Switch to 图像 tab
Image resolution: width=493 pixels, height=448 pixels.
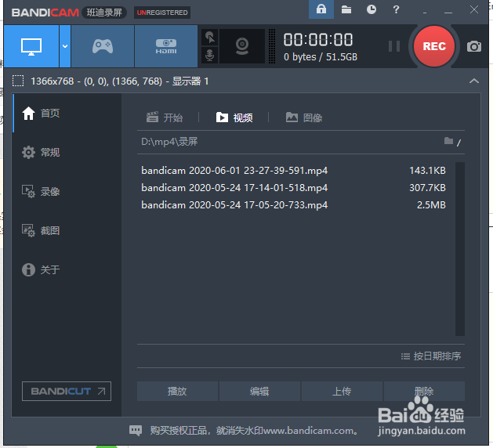(x=304, y=117)
